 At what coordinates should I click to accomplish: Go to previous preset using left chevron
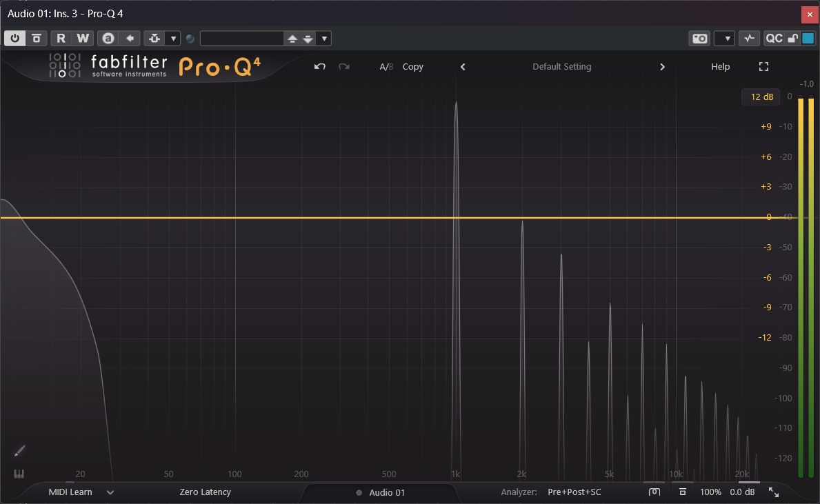coord(463,67)
